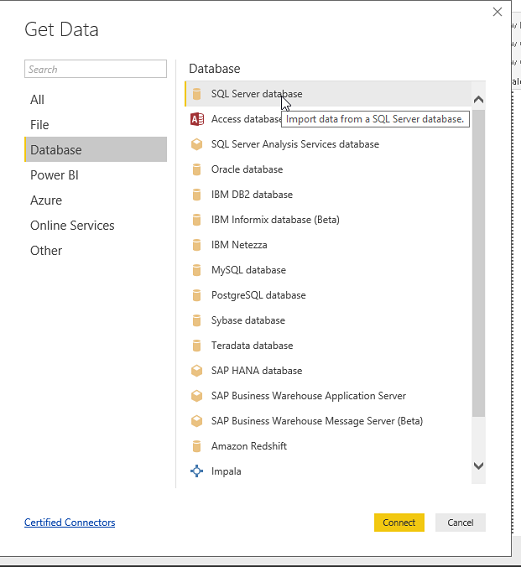521x567 pixels.
Task: Select the Power BI category
Action: (x=95, y=175)
